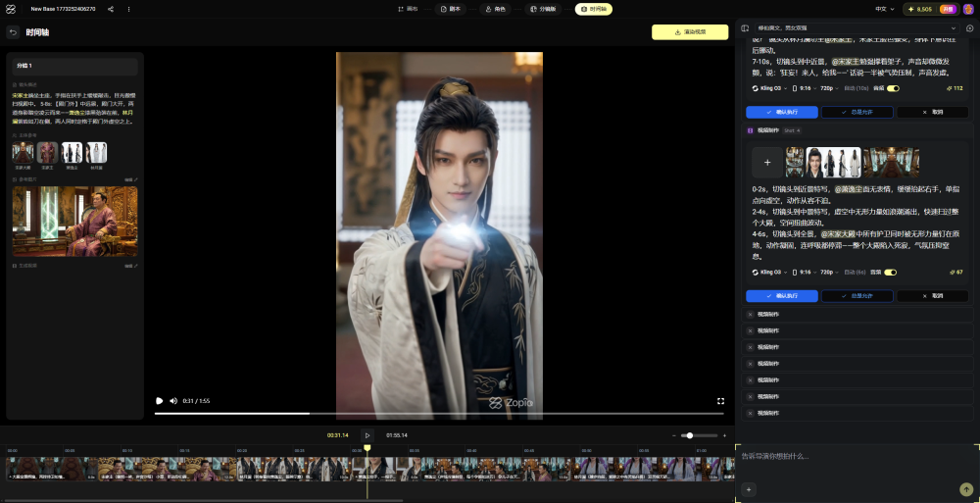Click the timeline zoom-out minus icon
This screenshot has height=503, width=980.
pos(674,435)
